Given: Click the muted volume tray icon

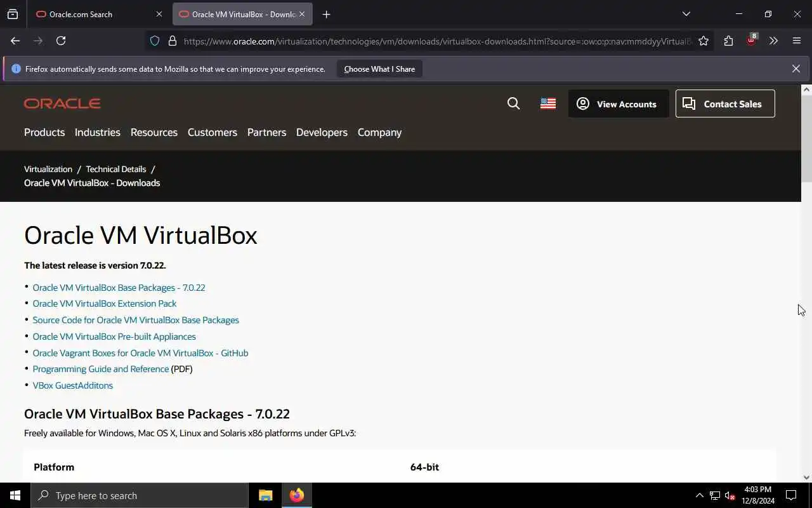Looking at the screenshot, I should (730, 495).
